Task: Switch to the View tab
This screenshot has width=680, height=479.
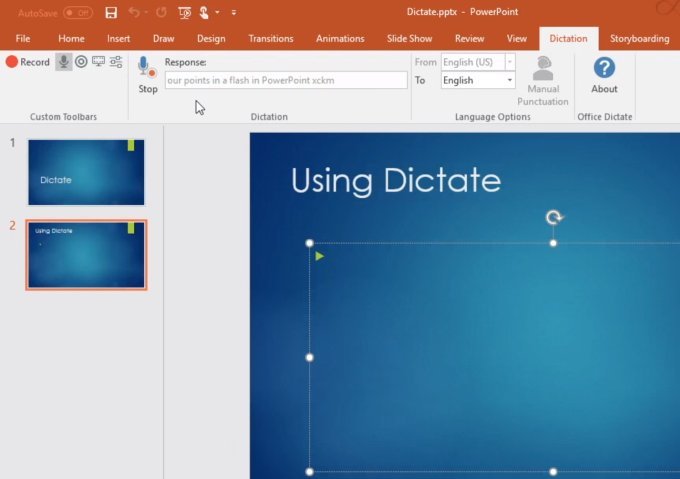Action: 517,39
